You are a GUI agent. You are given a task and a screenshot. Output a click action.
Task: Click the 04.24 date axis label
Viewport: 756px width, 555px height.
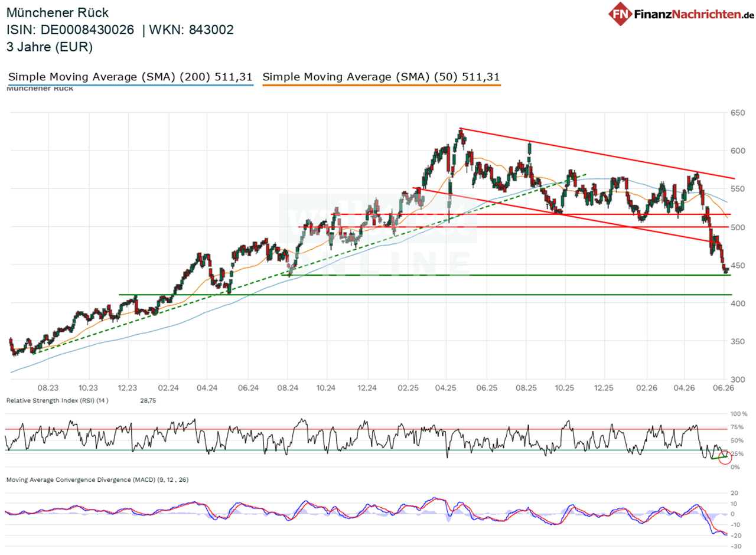[207, 389]
